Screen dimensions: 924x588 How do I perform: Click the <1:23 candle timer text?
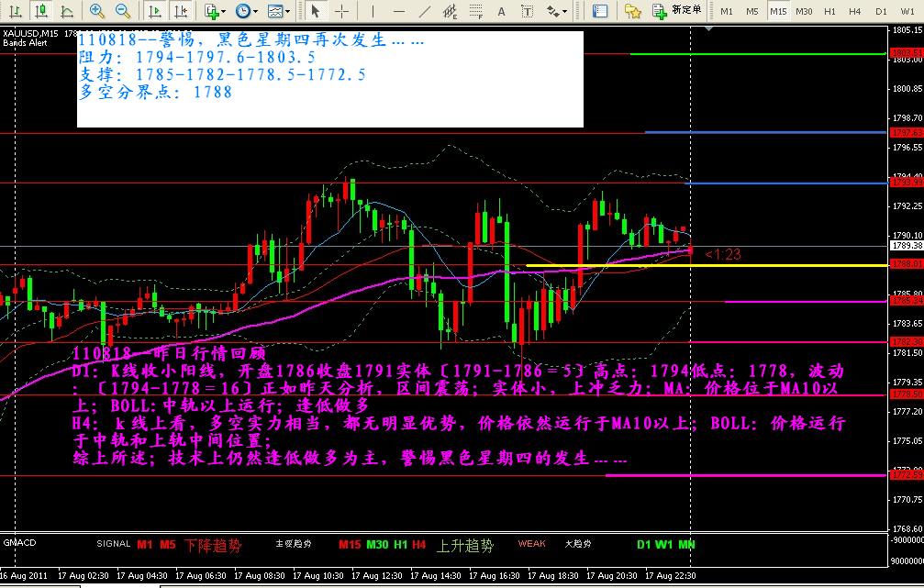(x=722, y=254)
